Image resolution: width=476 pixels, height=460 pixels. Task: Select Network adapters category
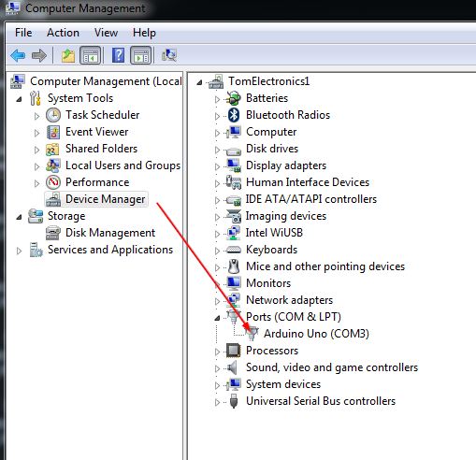(289, 300)
